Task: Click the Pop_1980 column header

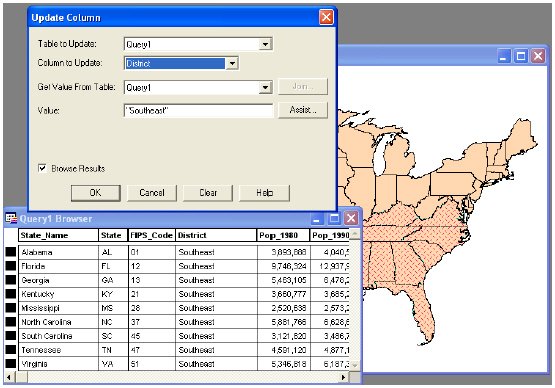Action: [x=283, y=235]
